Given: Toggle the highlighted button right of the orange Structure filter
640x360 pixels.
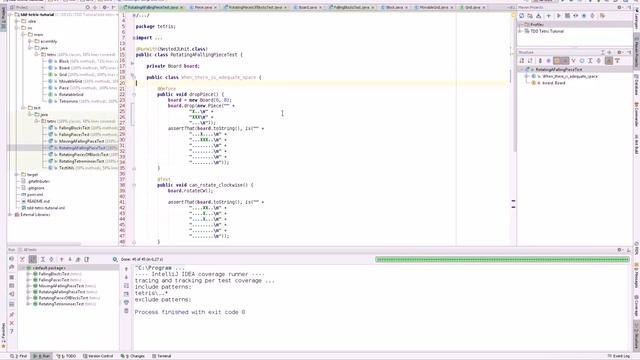Looking at the screenshot, I should coord(565,61).
